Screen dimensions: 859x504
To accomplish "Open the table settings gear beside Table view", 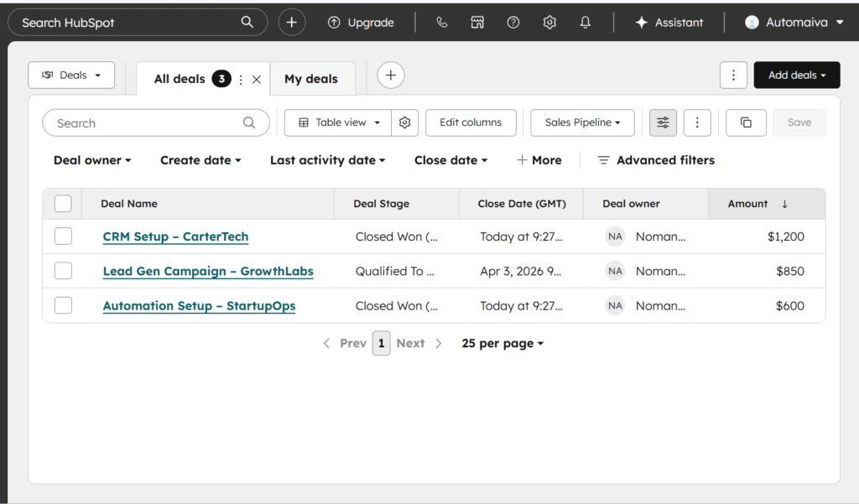I will tap(405, 122).
